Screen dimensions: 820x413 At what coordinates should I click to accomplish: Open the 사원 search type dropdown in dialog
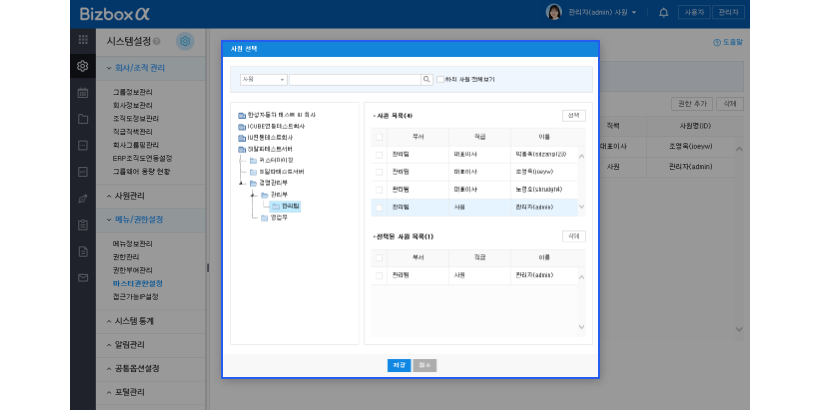coord(264,79)
